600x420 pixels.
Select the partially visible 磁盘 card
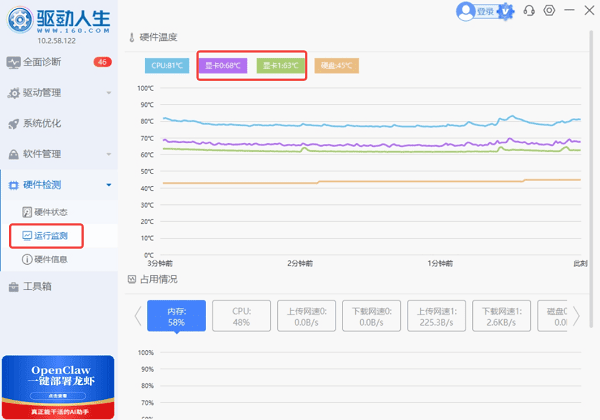(x=553, y=316)
